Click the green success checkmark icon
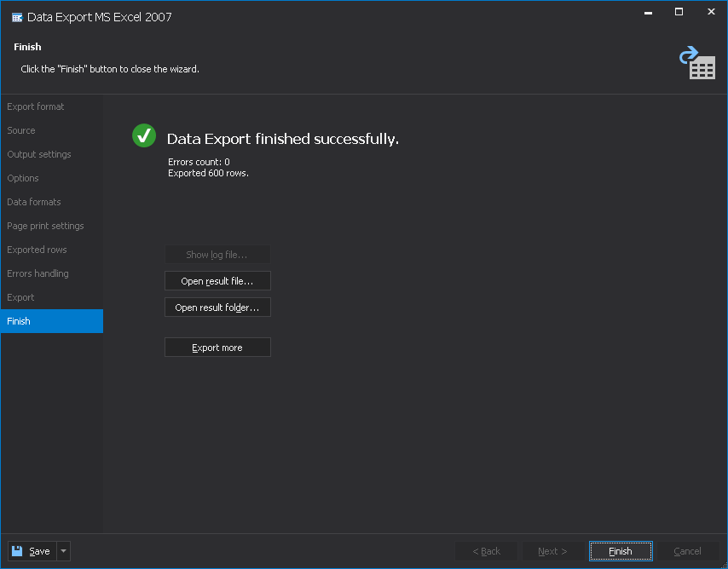This screenshot has width=728, height=569. [144, 135]
